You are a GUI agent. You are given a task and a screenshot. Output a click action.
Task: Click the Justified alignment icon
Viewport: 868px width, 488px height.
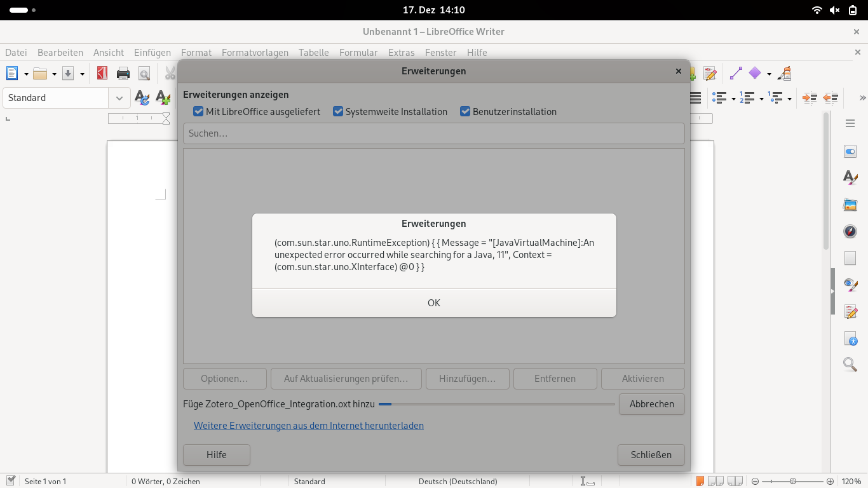pyautogui.click(x=695, y=98)
